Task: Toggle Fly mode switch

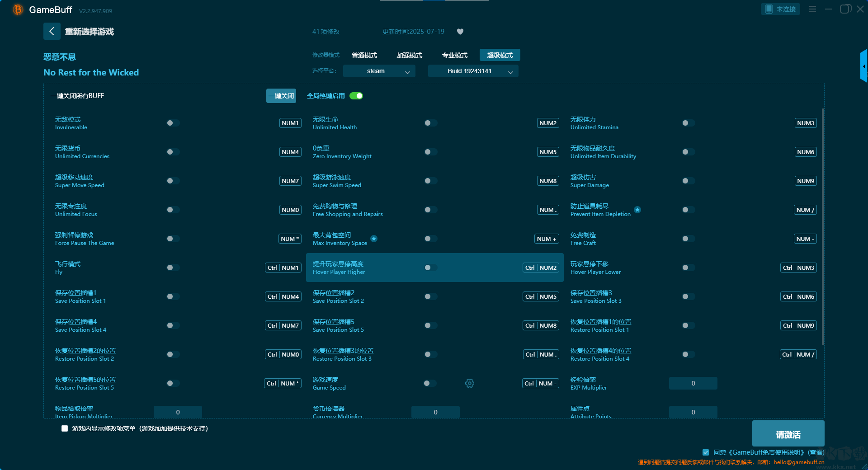Action: [173, 268]
